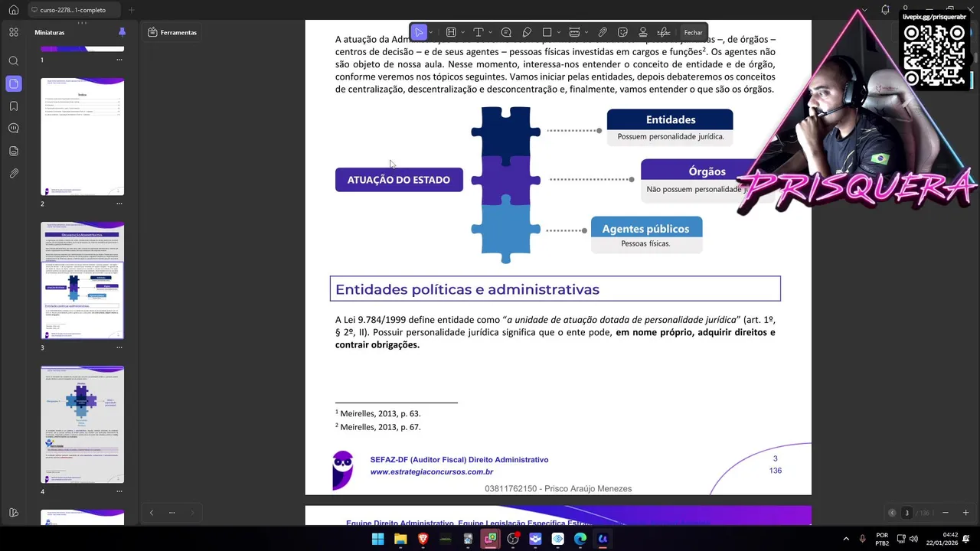Select the text box T tool
Viewport: 980px width, 551px height.
click(x=478, y=32)
